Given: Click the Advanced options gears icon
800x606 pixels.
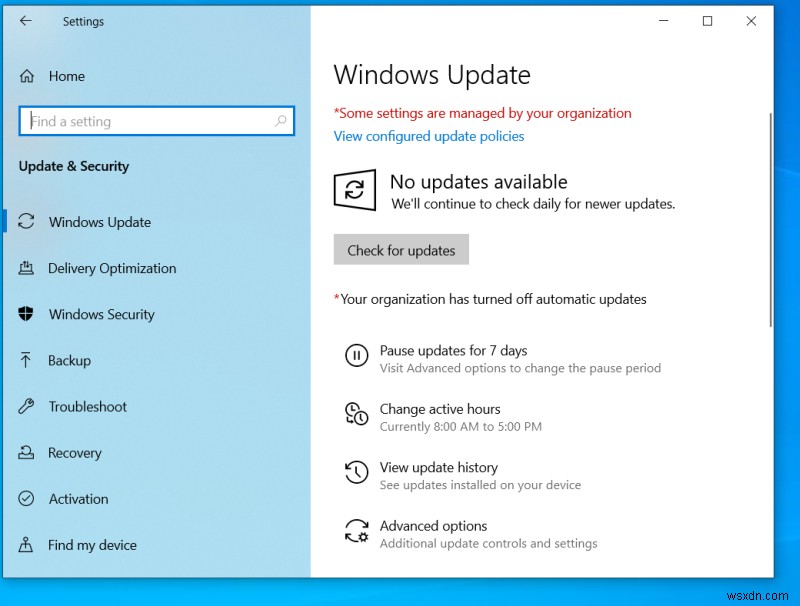Looking at the screenshot, I should [357, 530].
